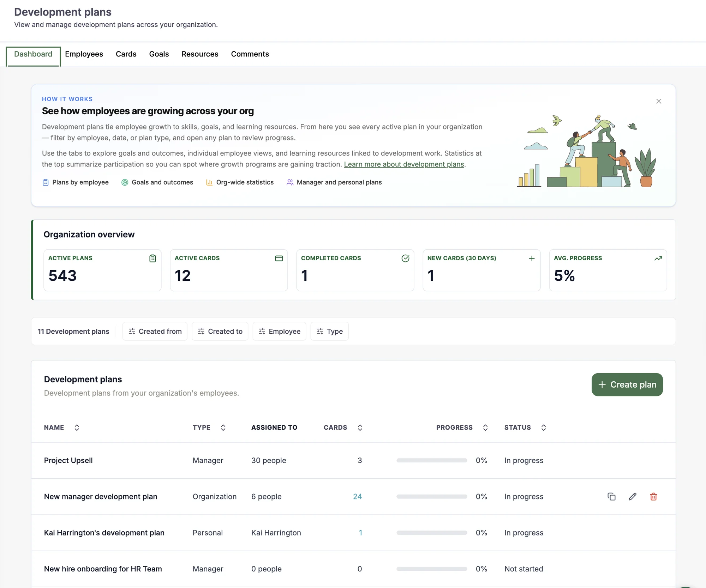Screen dimensions: 706x588
Task: Click the Goals and outcomes target icon
Action: pyautogui.click(x=125, y=182)
